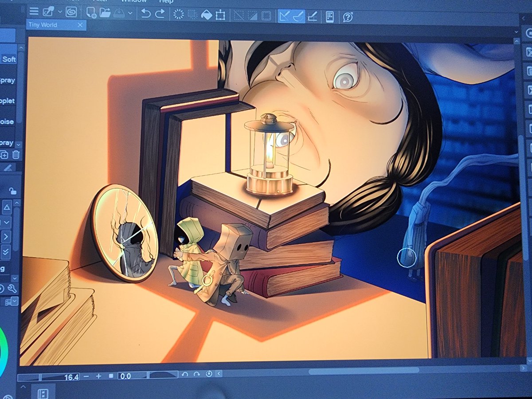Open the dropdown arrow beside Save icon
Viewport: 532px width, 399px height.
[x=130, y=13]
